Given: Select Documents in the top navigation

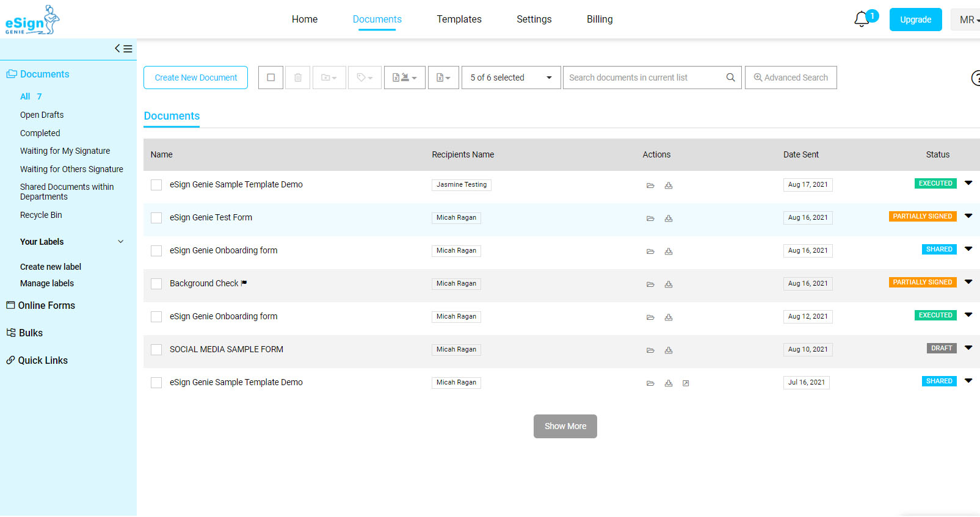Looking at the screenshot, I should (x=377, y=20).
